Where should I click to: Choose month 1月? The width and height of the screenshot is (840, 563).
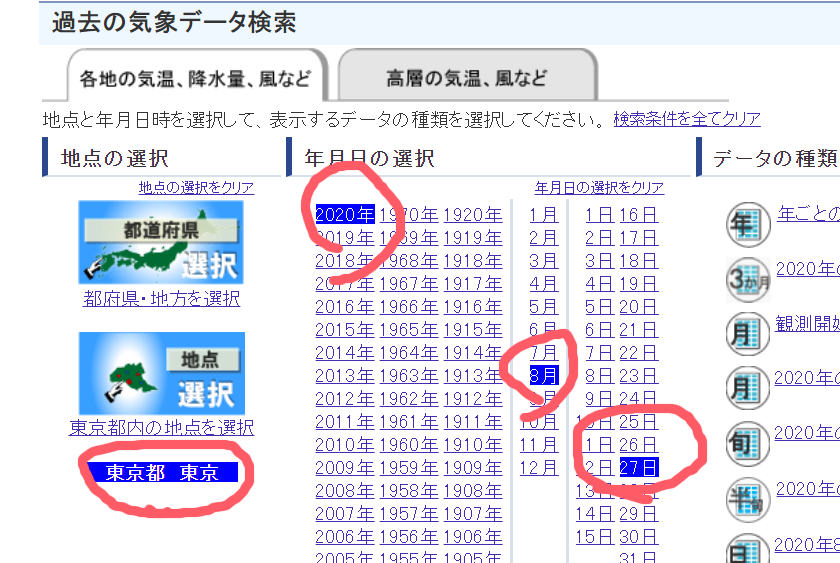tap(544, 215)
